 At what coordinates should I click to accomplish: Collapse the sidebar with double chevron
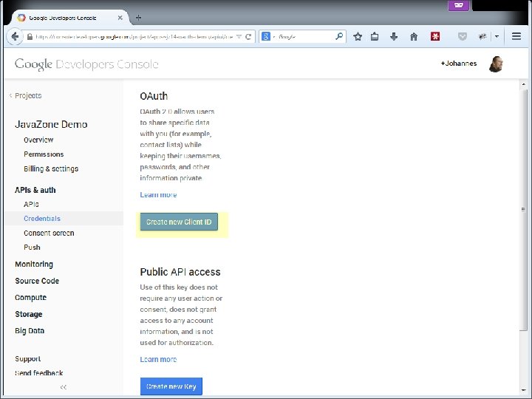64,386
